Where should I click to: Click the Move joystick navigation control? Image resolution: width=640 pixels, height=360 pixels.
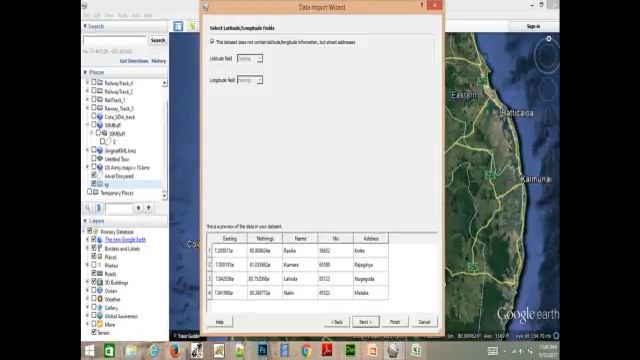[x=546, y=89]
